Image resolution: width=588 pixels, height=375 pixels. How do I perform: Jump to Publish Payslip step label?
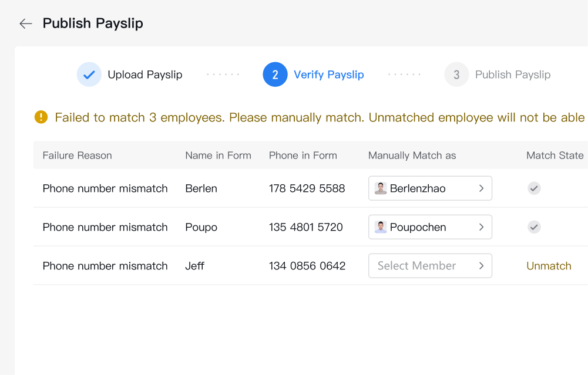513,75
